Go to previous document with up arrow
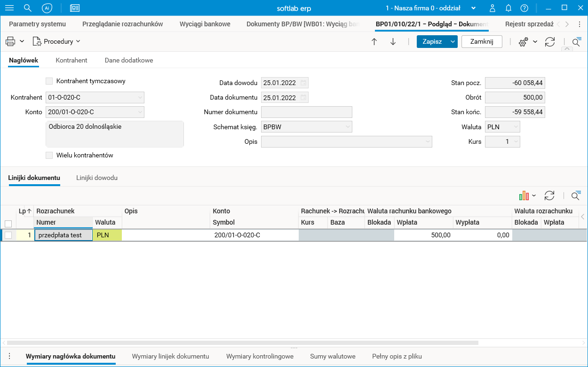Screen dimensions: 588x367 [374, 41]
